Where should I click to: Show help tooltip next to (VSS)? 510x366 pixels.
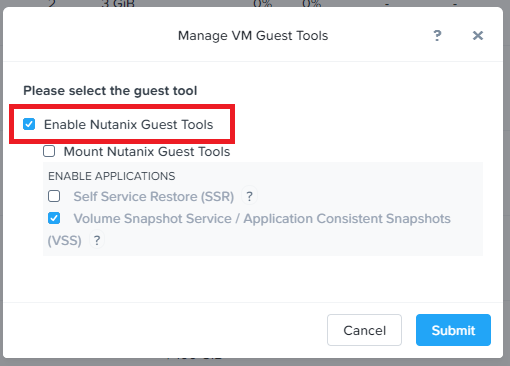pyautogui.click(x=97, y=240)
